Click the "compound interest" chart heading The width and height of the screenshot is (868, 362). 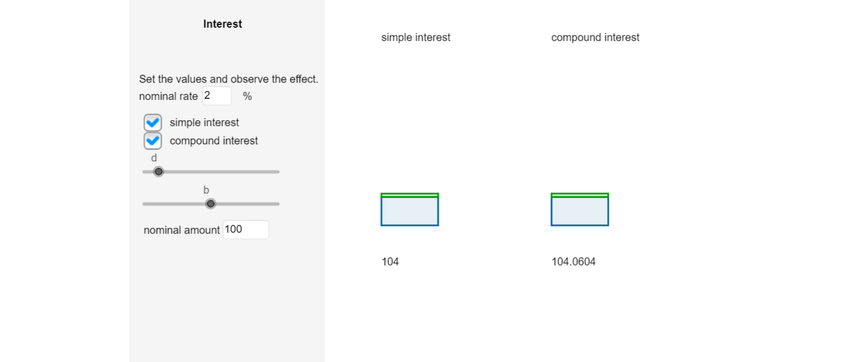(595, 38)
